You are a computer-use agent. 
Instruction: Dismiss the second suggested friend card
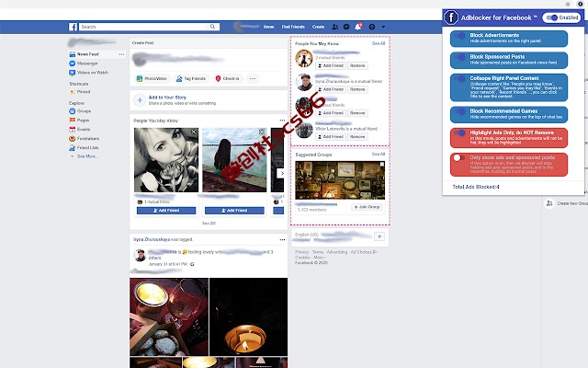tap(262, 132)
